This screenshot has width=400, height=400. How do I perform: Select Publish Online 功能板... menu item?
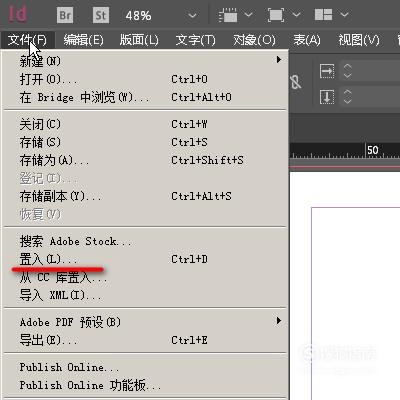(x=145, y=385)
